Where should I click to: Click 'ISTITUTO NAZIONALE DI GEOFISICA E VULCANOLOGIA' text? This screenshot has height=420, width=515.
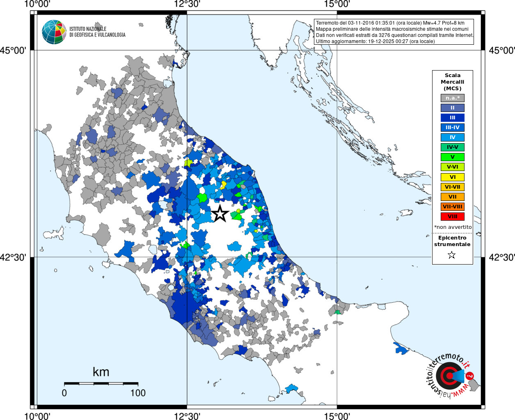pyautogui.click(x=97, y=32)
